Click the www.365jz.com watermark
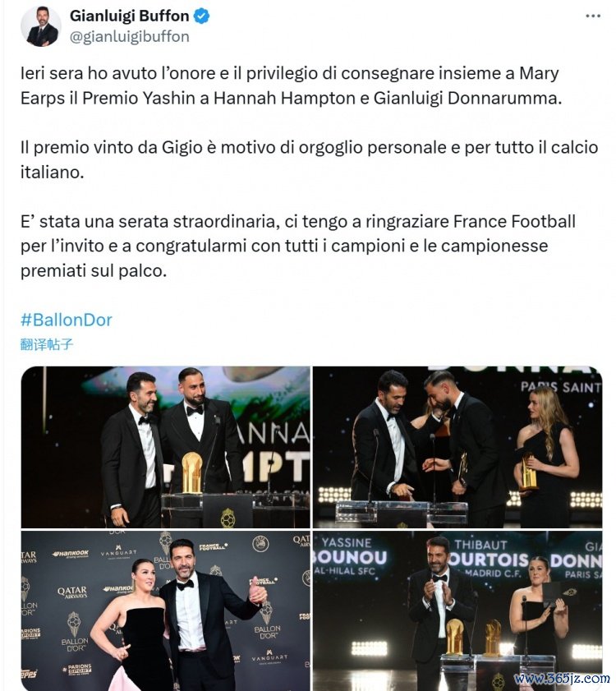The width and height of the screenshot is (616, 691). [562, 679]
